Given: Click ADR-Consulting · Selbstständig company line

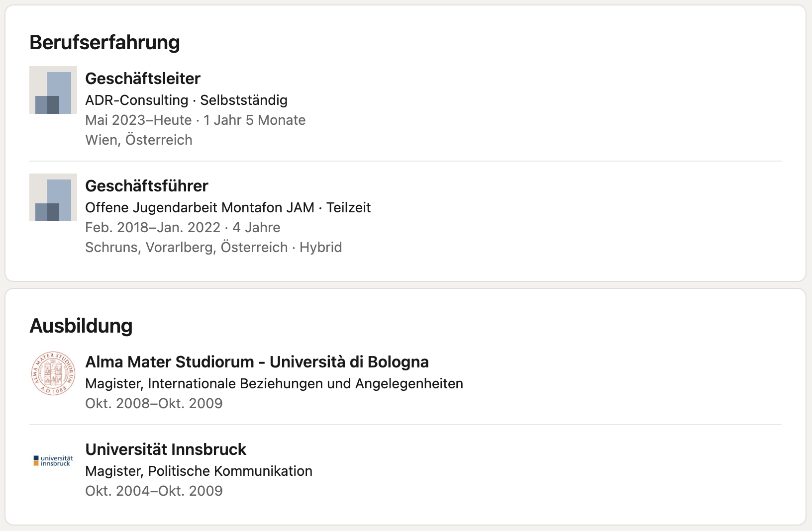Looking at the screenshot, I should point(187,100).
